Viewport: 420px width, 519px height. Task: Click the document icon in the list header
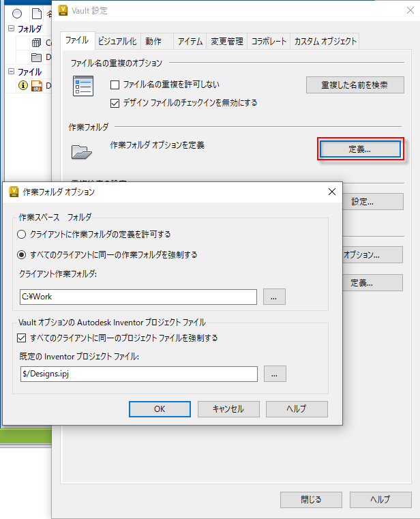coord(37,14)
